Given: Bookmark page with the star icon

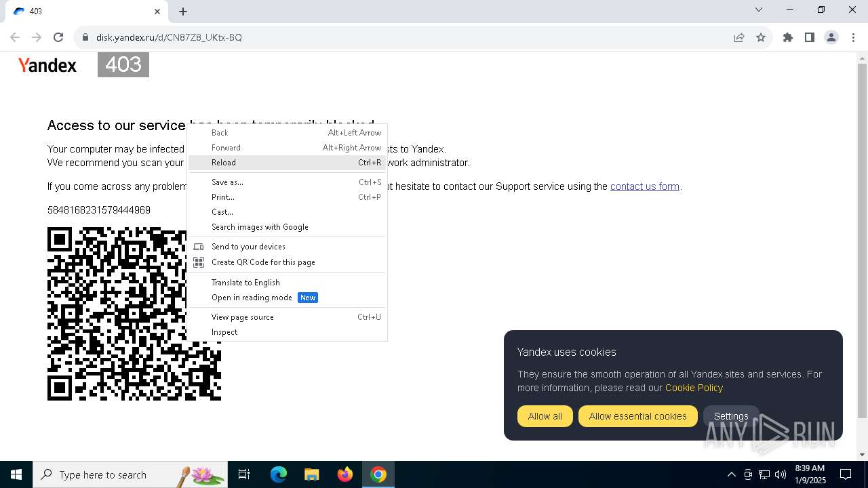Looking at the screenshot, I should pos(761,37).
